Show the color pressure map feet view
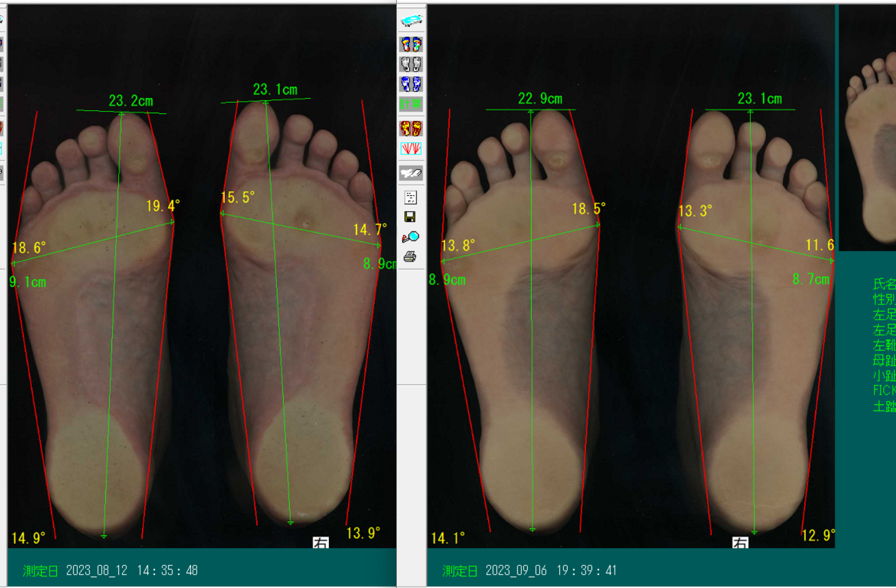The height and width of the screenshot is (588, 896). coord(411,44)
